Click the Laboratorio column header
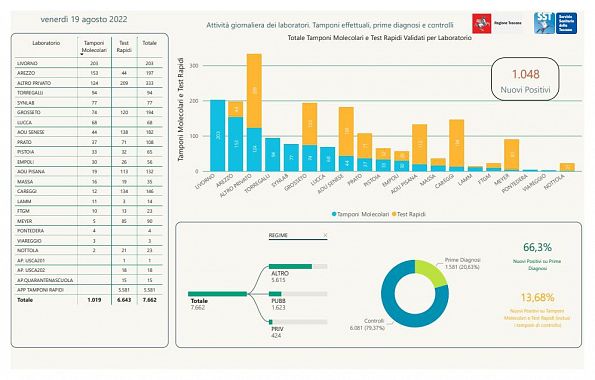This screenshot has width=595, height=380. point(46,43)
